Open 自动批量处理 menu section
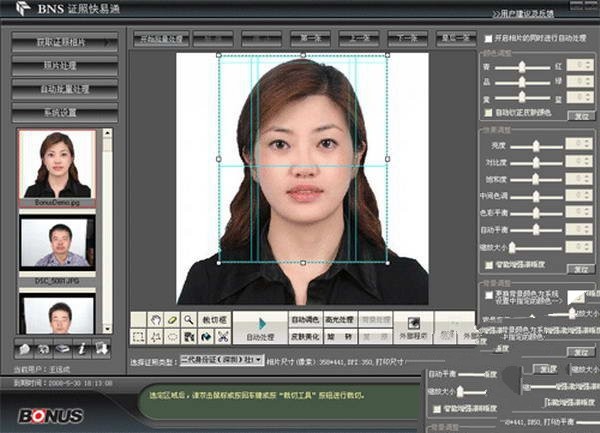The height and width of the screenshot is (433, 600). pos(65,89)
